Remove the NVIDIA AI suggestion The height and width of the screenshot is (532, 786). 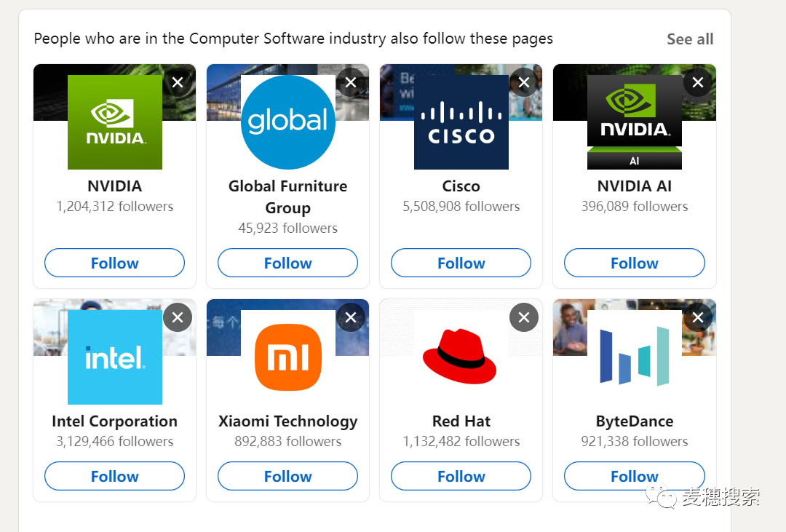pos(697,82)
